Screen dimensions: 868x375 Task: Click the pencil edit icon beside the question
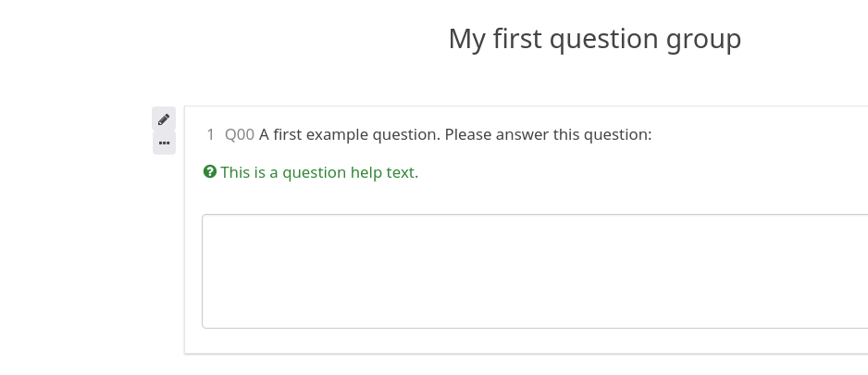(164, 119)
